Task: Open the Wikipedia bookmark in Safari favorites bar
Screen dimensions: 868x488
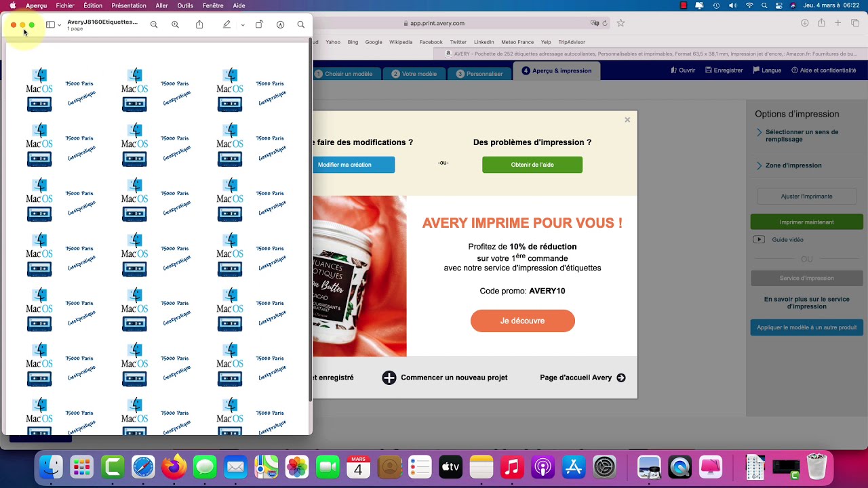Action: [401, 42]
